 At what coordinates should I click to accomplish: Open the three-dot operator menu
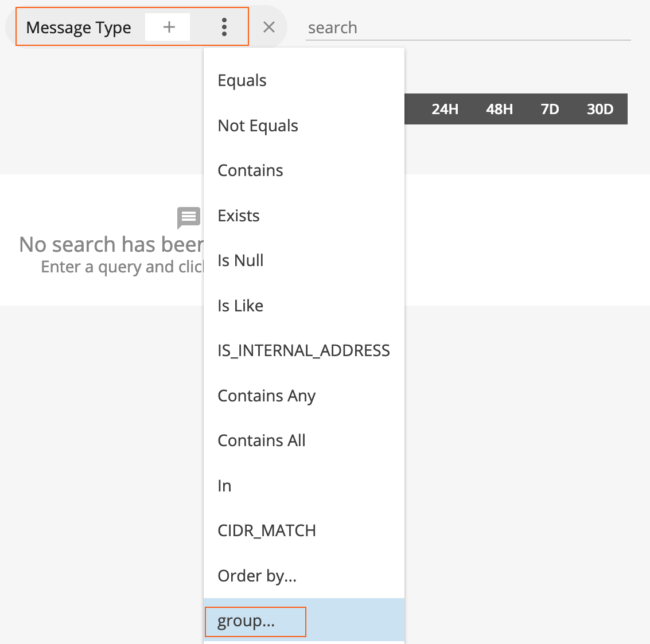click(x=224, y=28)
